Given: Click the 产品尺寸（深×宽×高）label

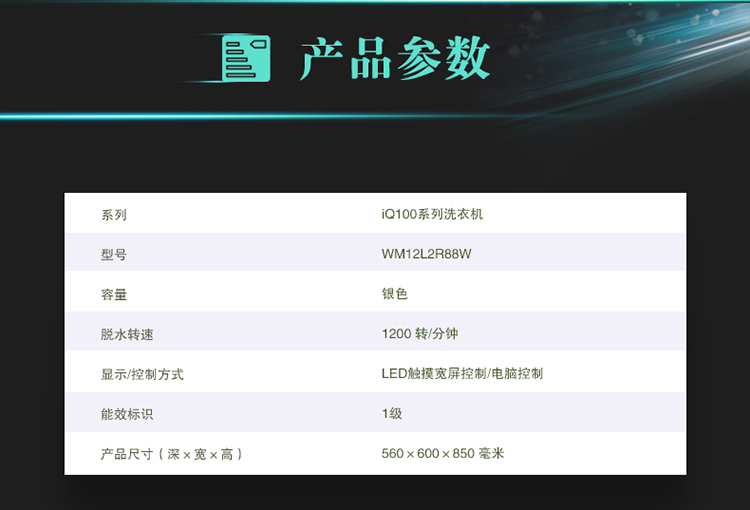Looking at the screenshot, I should click(x=172, y=454).
